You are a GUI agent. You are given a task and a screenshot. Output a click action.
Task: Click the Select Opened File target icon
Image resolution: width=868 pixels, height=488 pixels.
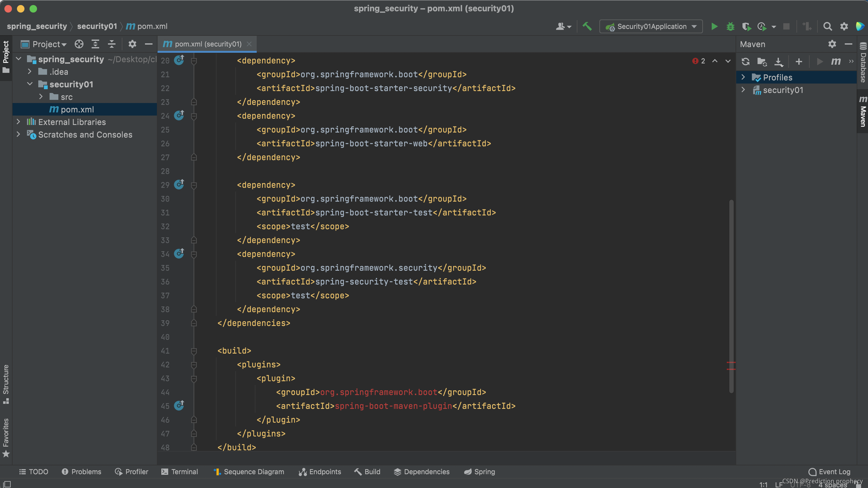(79, 44)
